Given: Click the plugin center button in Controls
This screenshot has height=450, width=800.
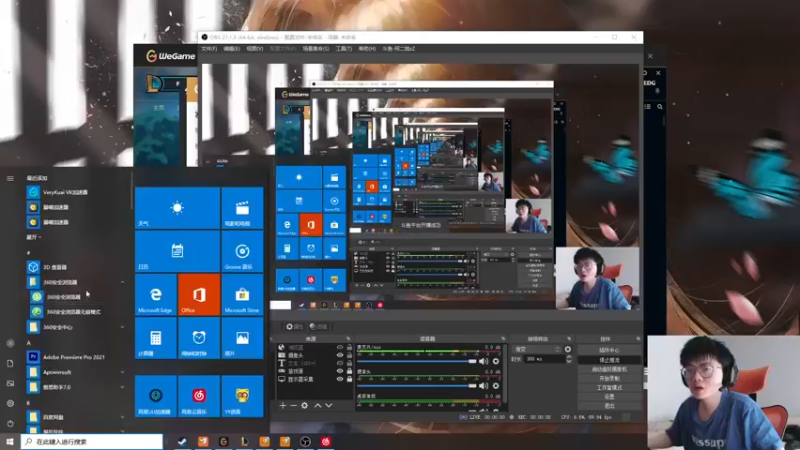Looking at the screenshot, I should [x=609, y=350].
